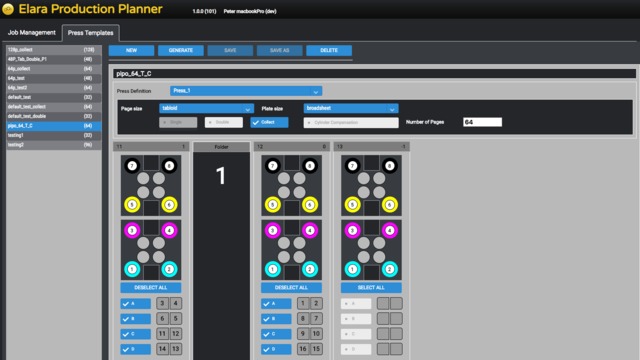Screen dimensions: 640x360
Task: Click cyan circle 1 in tower 11
Action: click(x=132, y=269)
